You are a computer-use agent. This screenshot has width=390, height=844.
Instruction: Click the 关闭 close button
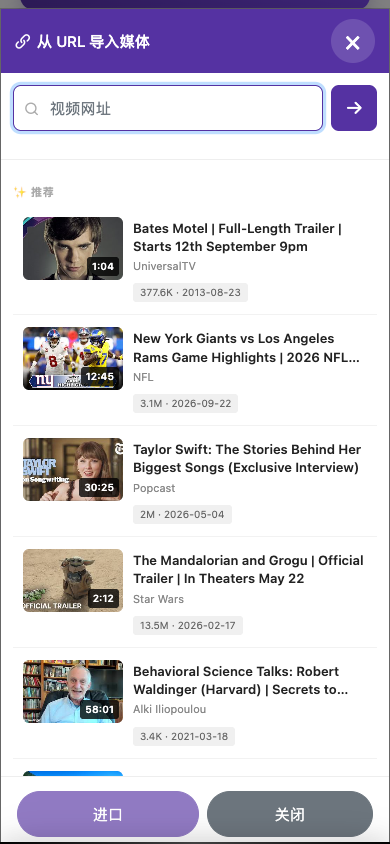290,814
